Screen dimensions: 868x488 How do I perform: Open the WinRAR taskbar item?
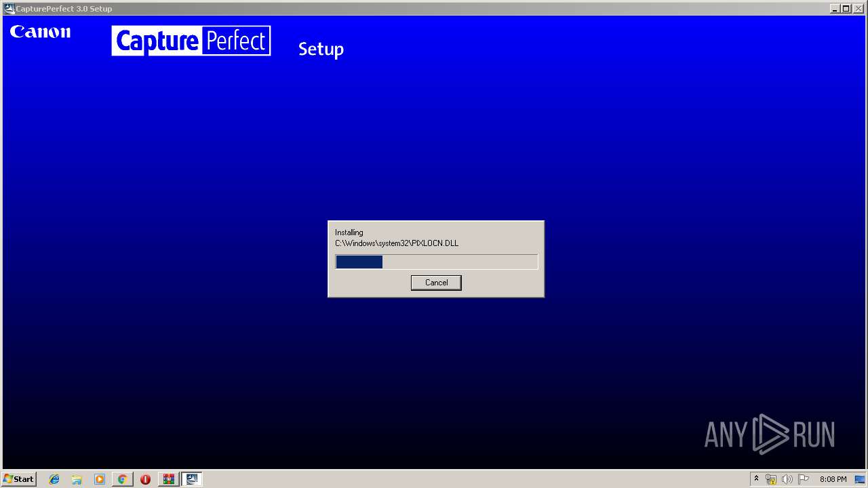[168, 479]
